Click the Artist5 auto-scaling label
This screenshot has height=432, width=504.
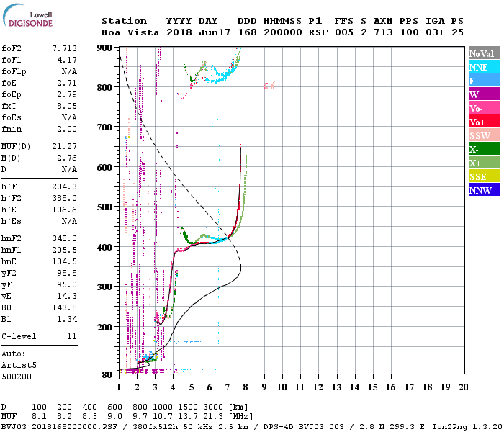pyautogui.click(x=19, y=366)
